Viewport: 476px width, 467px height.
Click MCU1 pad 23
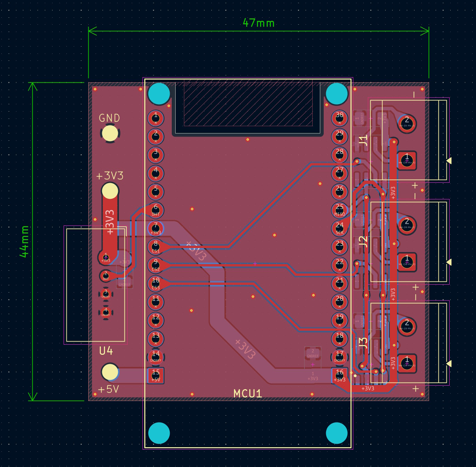(x=340, y=247)
